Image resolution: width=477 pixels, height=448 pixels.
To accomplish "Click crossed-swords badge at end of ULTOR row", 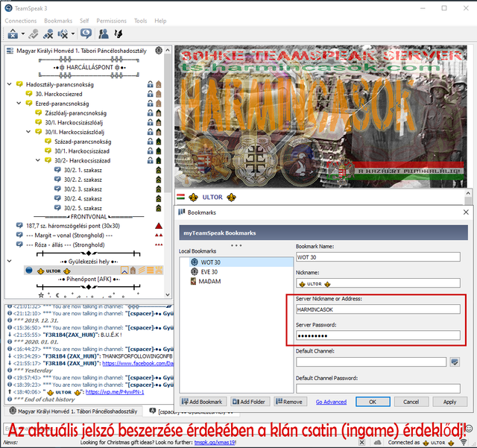I will pos(159,271).
